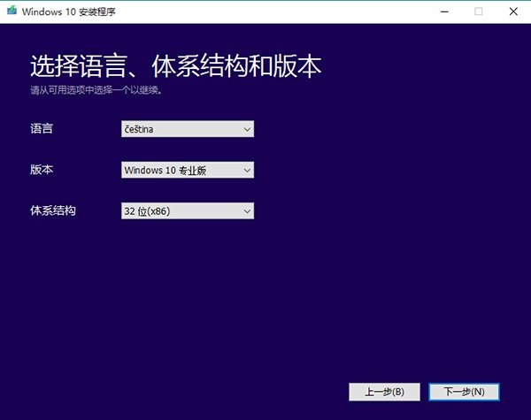This screenshot has width=531, height=420.
Task: Open the 语言 dropdown showing čeština
Action: (x=188, y=129)
